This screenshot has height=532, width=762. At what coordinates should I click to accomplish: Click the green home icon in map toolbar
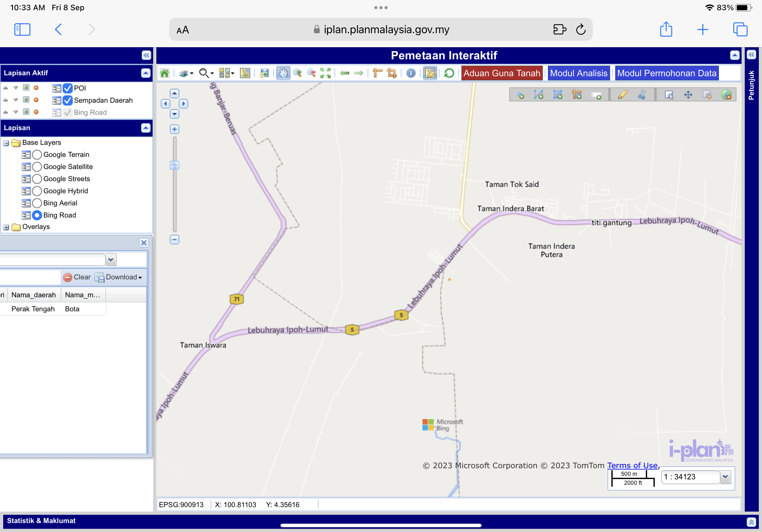pyautogui.click(x=164, y=73)
